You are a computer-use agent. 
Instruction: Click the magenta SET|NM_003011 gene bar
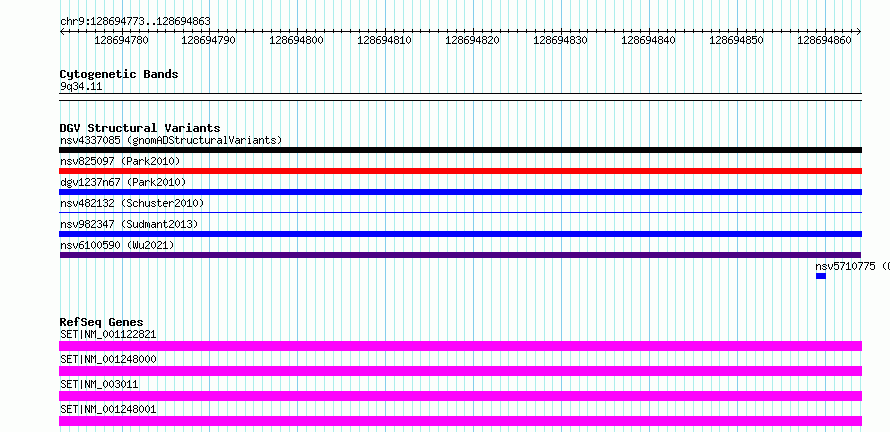click(460, 396)
